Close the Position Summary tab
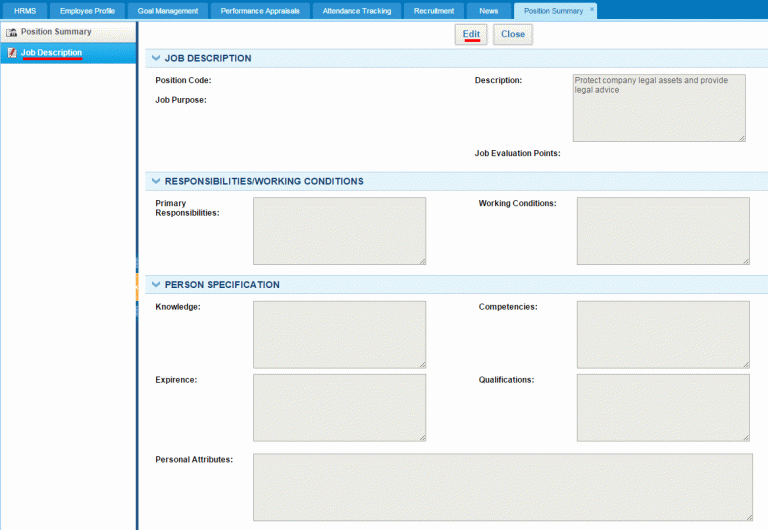 coord(592,9)
